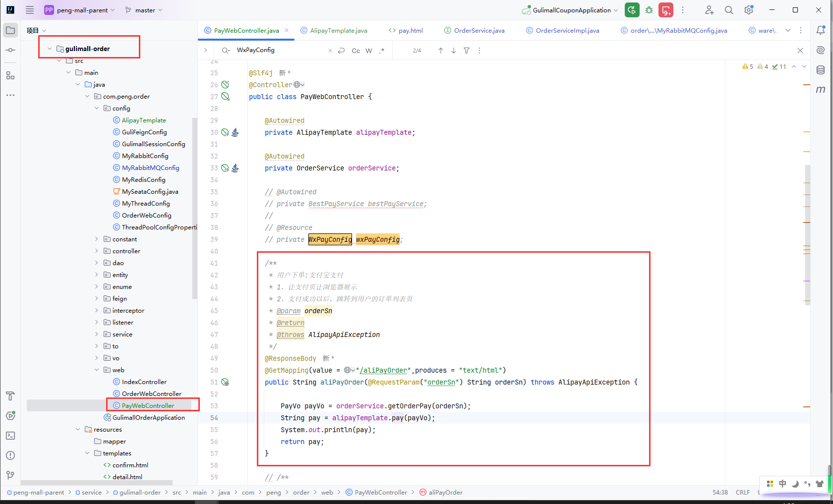Go to previous search occurrence

point(441,51)
